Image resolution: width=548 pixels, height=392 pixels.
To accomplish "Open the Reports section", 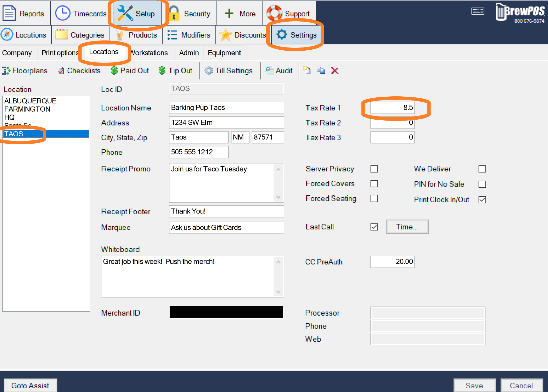I will point(24,13).
